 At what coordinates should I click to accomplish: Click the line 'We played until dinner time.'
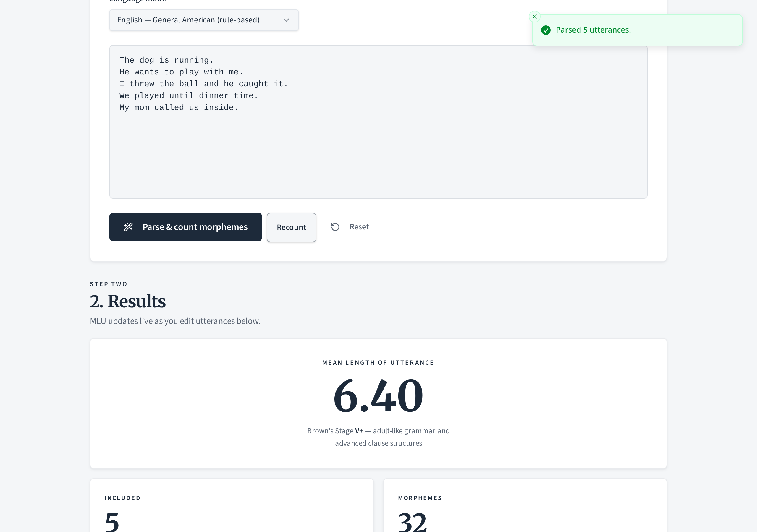pyautogui.click(x=189, y=96)
